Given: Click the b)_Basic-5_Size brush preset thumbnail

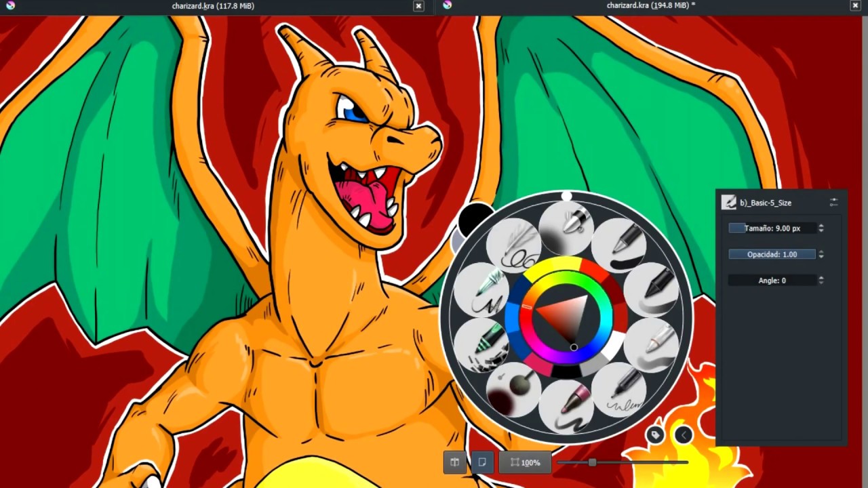Looking at the screenshot, I should tap(729, 202).
